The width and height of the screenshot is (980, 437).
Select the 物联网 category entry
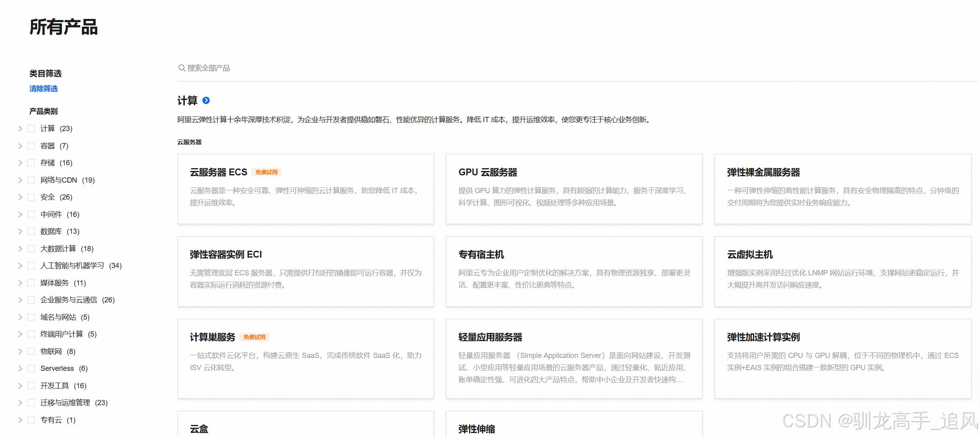tap(51, 351)
